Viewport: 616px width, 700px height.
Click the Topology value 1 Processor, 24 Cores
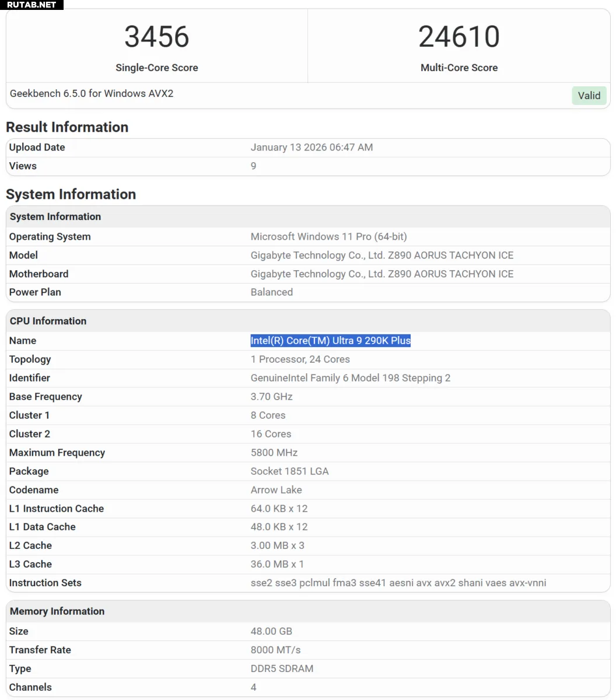tap(300, 359)
